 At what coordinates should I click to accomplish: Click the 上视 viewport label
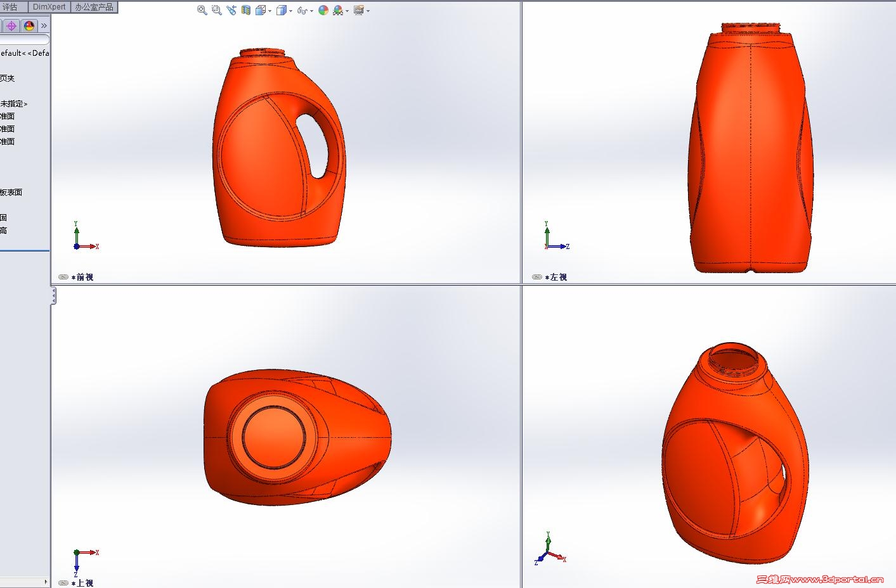[82, 583]
